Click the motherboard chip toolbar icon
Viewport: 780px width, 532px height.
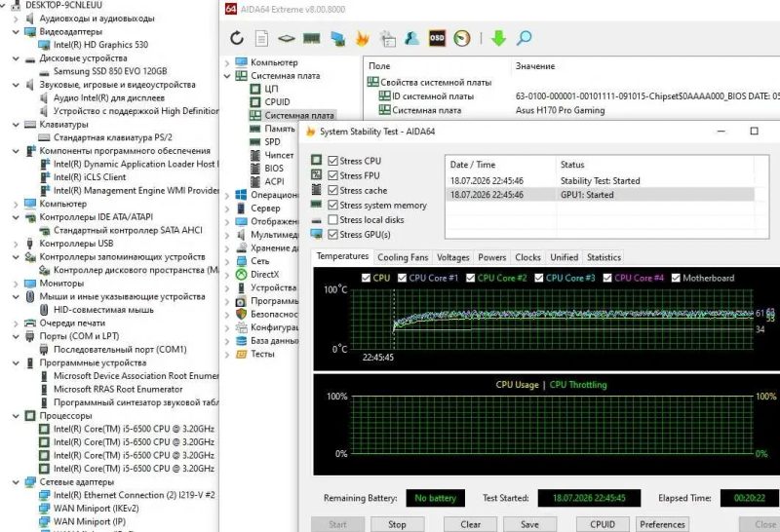[x=287, y=38]
